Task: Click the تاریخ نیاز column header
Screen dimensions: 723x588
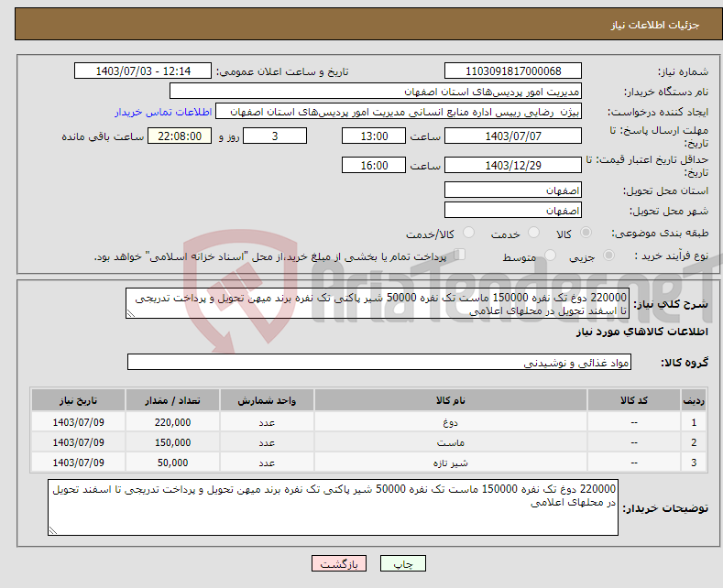Action: point(79,400)
